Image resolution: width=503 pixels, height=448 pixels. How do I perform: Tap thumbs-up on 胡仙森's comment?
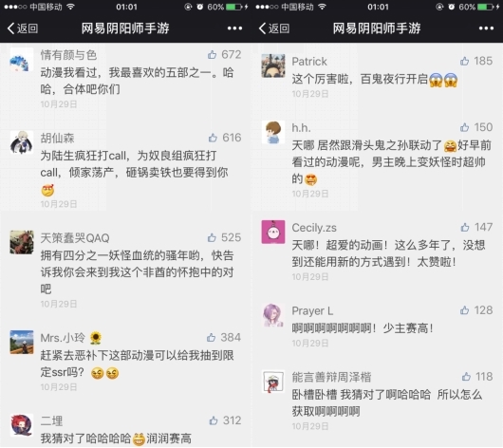213,138
